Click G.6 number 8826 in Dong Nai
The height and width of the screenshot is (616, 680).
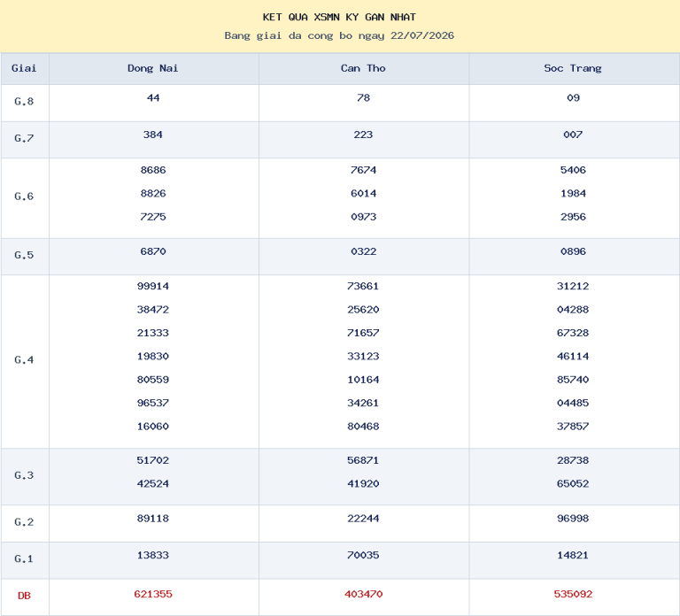pos(153,193)
